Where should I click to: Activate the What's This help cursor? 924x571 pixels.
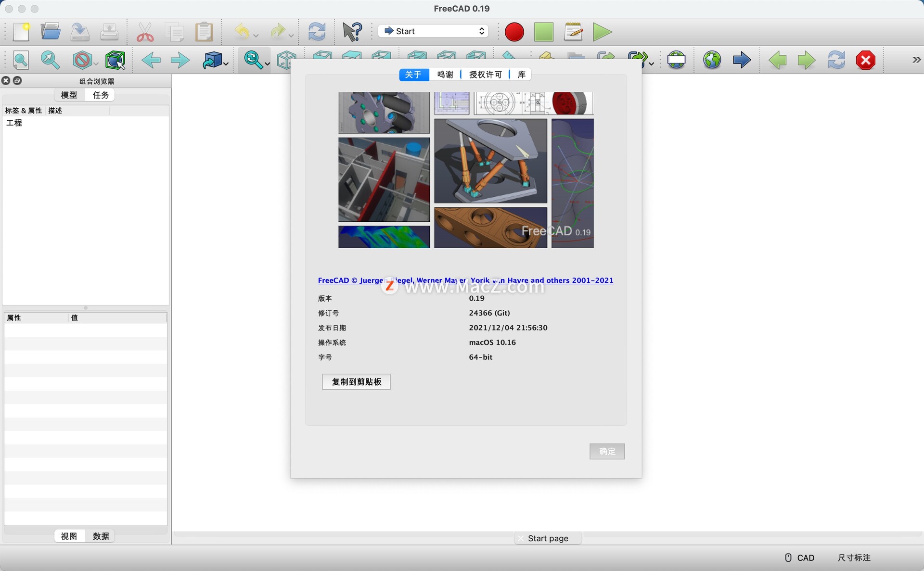352,32
